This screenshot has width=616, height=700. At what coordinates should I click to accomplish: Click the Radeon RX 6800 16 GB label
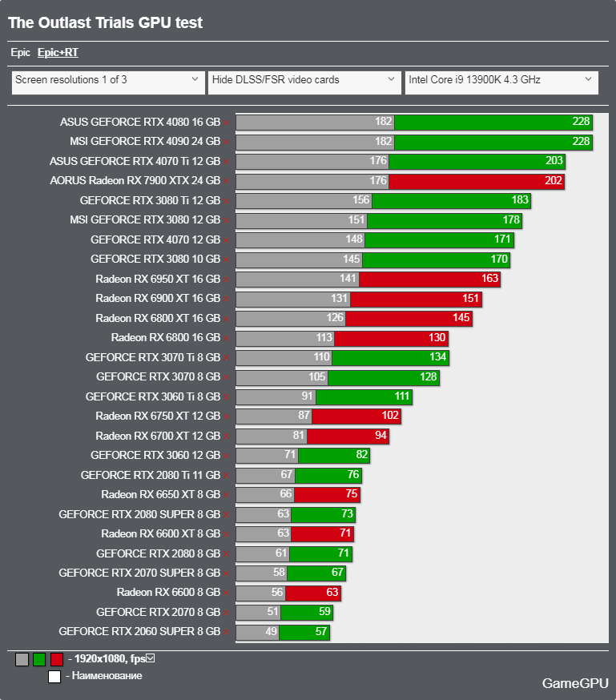[x=166, y=337]
